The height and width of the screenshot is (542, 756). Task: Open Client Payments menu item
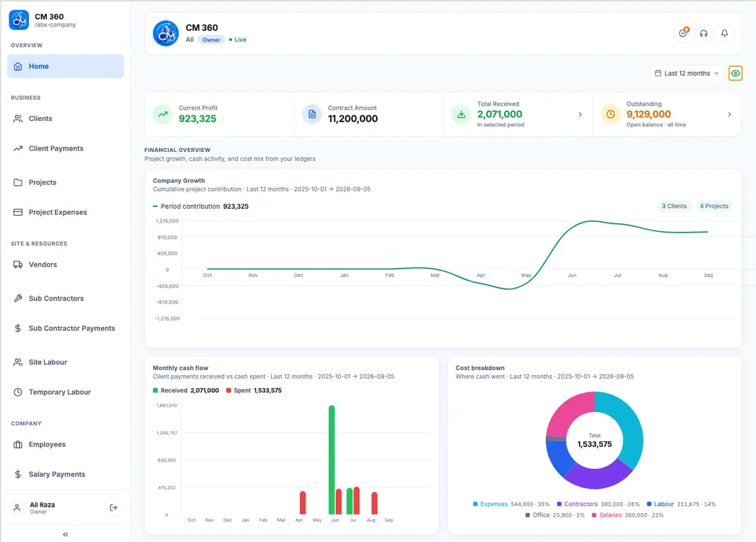coord(66,149)
